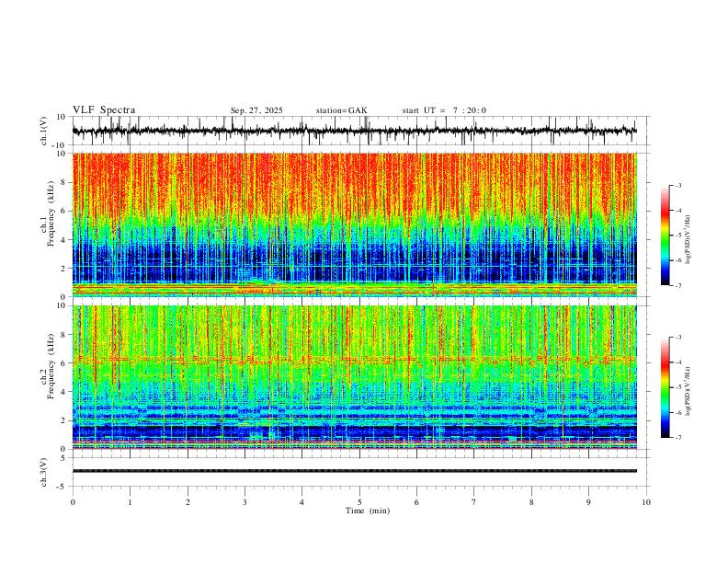The width and height of the screenshot is (728, 563).
Task: Click the 'start UT = 7:20:0' text
Action: coord(444,110)
